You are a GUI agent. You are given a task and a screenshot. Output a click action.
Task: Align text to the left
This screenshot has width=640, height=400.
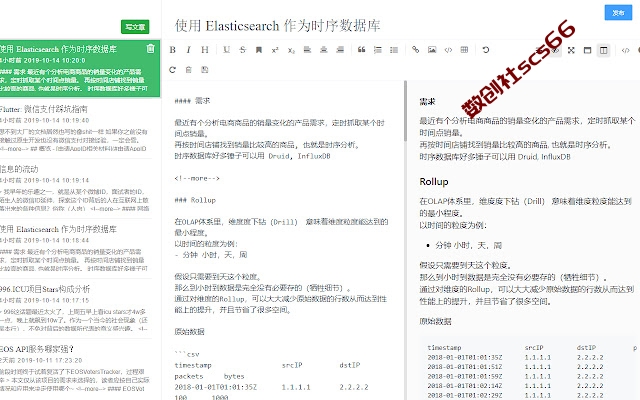tap(307, 50)
